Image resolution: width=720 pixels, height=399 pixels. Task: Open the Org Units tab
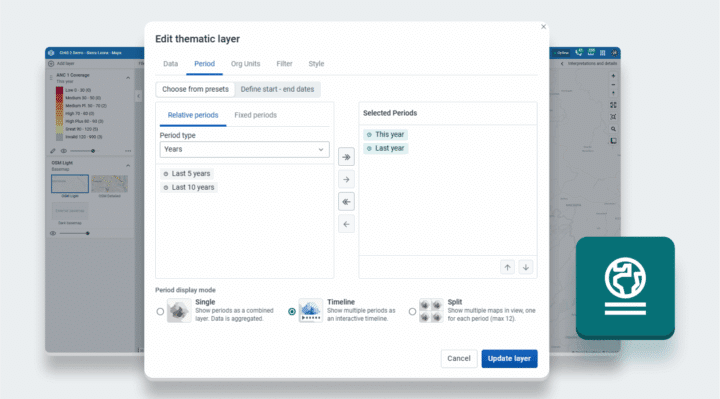coord(245,64)
